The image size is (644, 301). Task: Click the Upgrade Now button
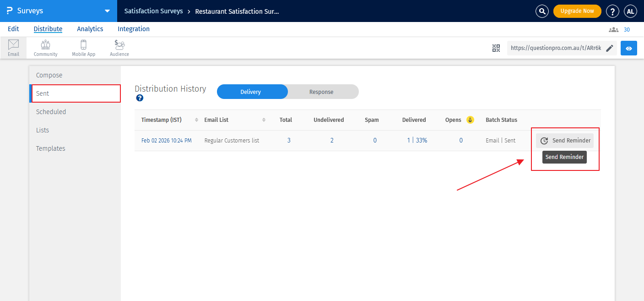[577, 11]
